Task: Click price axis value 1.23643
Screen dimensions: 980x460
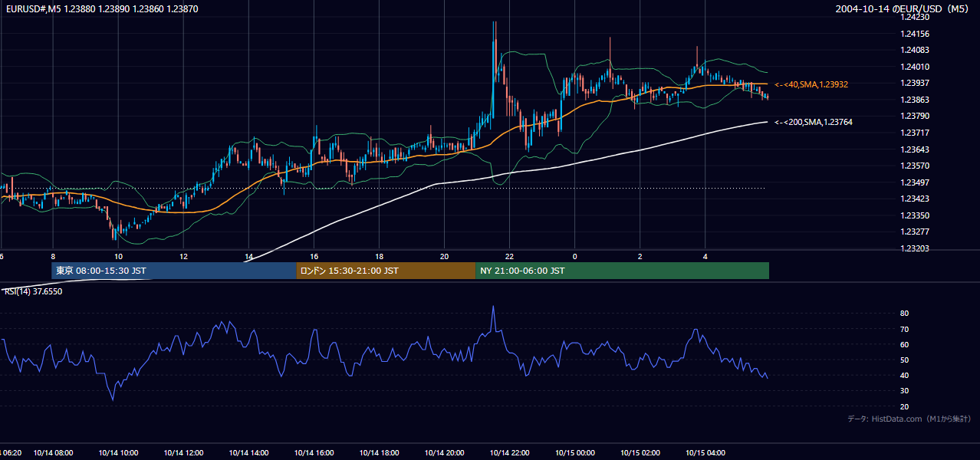Action: pyautogui.click(x=914, y=149)
